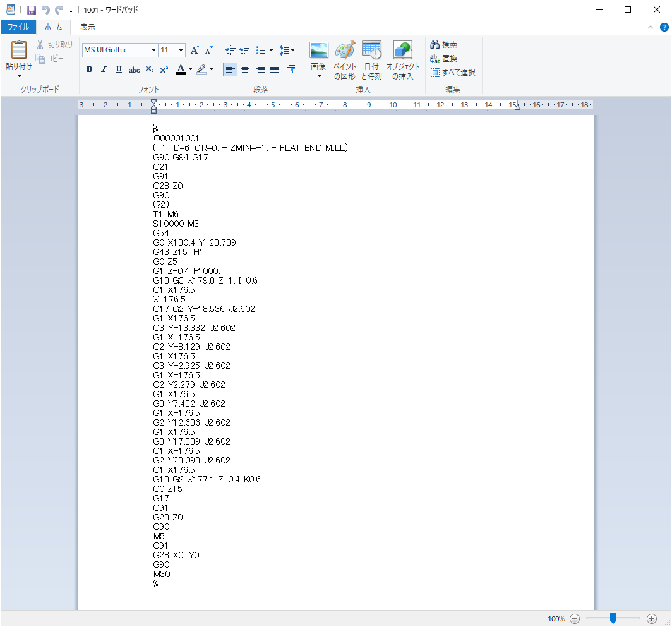Collapse the ribbon with the chevron
The width and height of the screenshot is (672, 627).
pyautogui.click(x=651, y=27)
